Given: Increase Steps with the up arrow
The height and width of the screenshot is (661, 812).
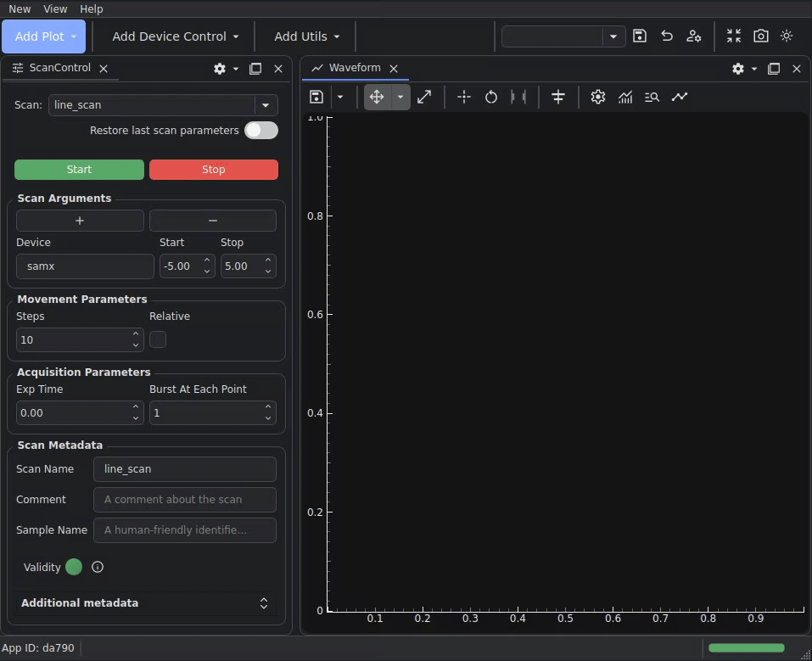Looking at the screenshot, I should (x=136, y=334).
